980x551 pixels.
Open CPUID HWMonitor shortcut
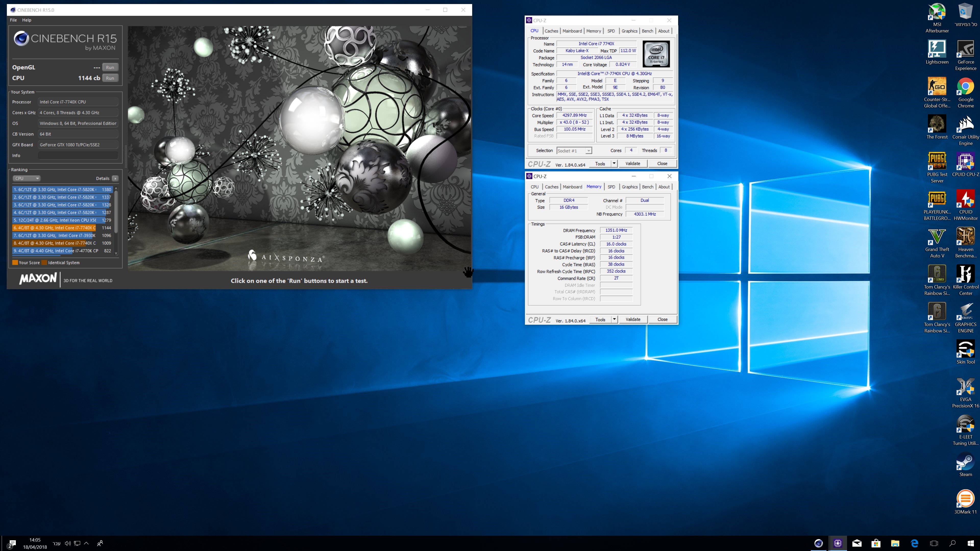965,205
